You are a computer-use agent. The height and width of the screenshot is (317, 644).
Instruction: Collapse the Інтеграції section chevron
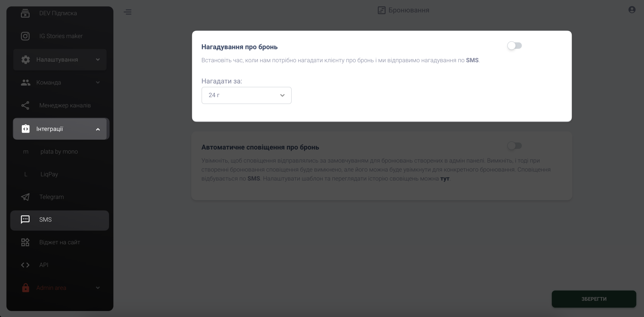click(x=98, y=129)
